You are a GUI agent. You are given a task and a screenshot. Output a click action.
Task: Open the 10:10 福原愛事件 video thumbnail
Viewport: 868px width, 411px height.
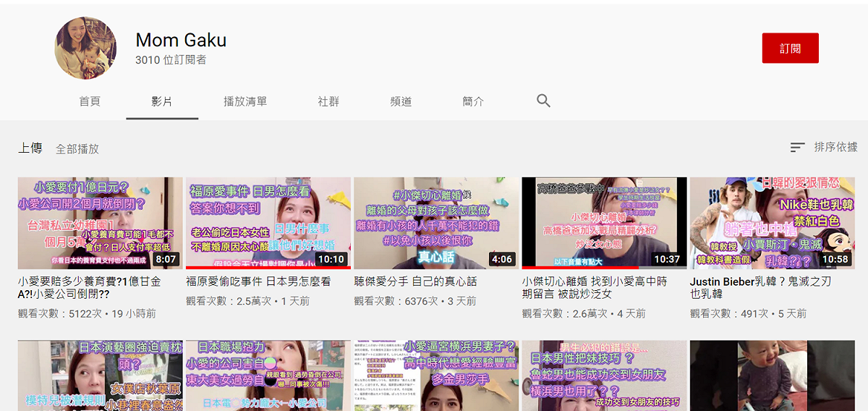pyautogui.click(x=268, y=223)
